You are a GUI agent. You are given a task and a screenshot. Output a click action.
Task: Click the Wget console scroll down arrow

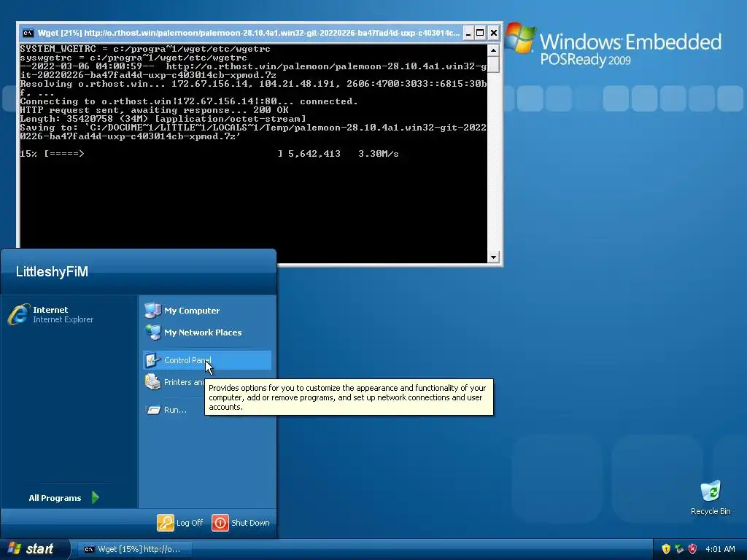click(493, 257)
